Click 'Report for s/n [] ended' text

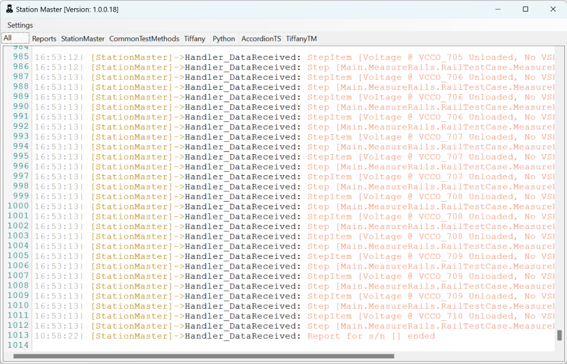coord(371,336)
